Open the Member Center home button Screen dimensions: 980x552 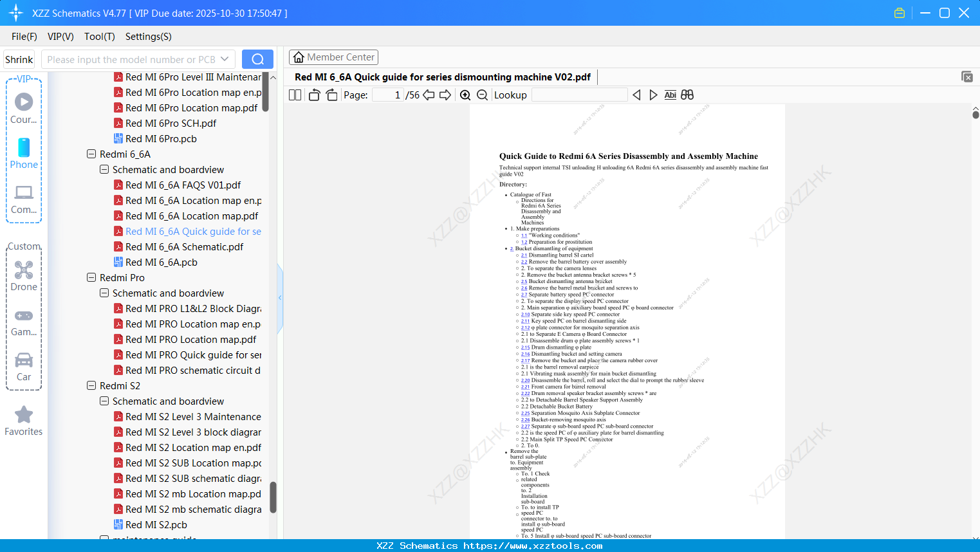pos(333,57)
